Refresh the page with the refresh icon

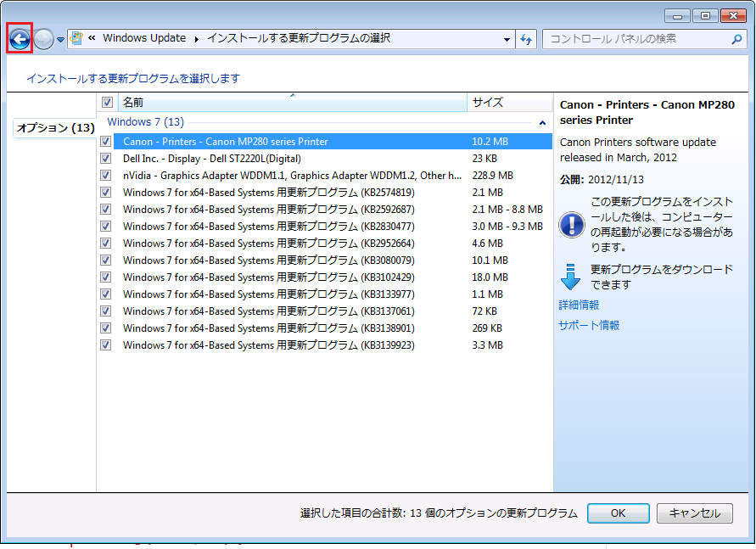click(x=526, y=39)
